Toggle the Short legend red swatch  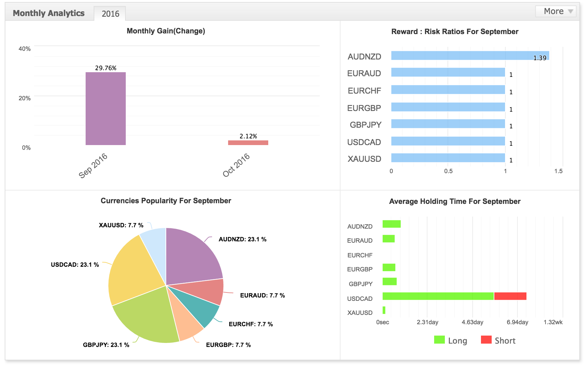[x=486, y=340]
